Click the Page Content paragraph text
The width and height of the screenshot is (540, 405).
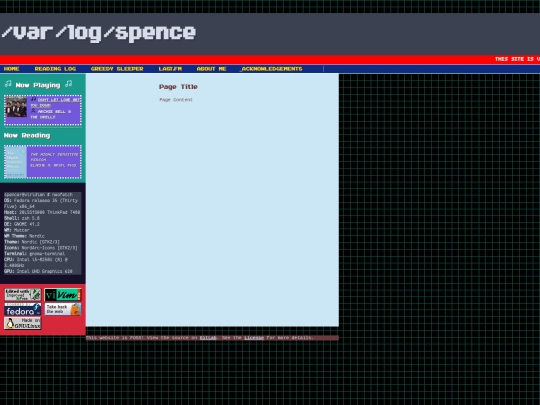click(176, 100)
